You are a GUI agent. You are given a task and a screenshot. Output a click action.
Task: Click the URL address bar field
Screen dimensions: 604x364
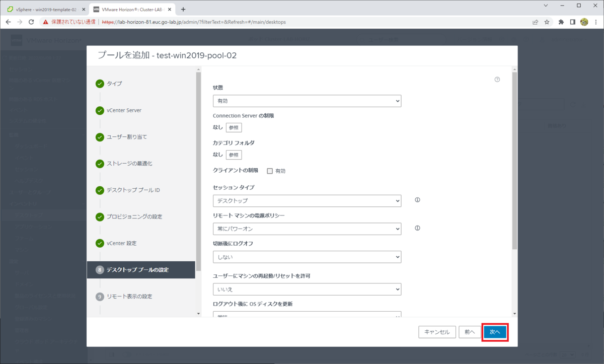pos(315,22)
